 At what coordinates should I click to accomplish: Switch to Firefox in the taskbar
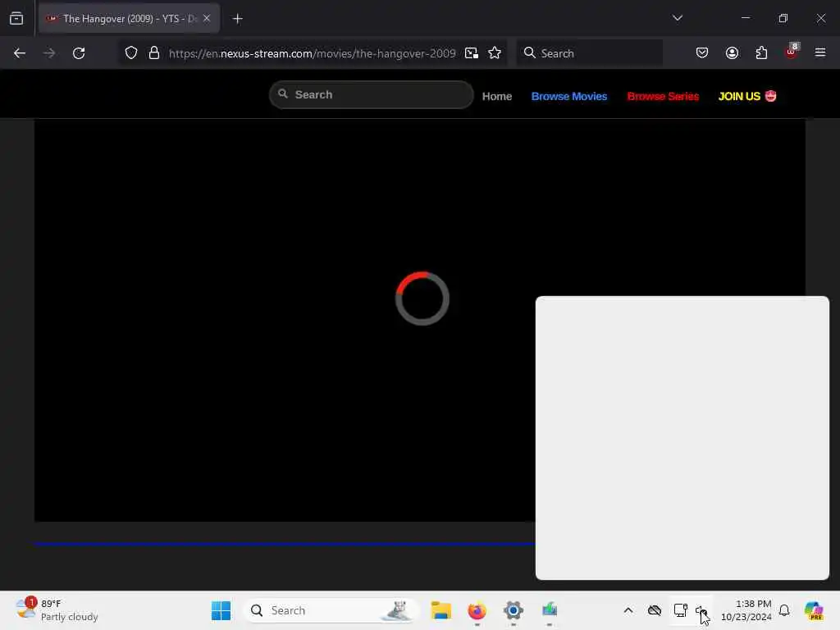pyautogui.click(x=477, y=610)
